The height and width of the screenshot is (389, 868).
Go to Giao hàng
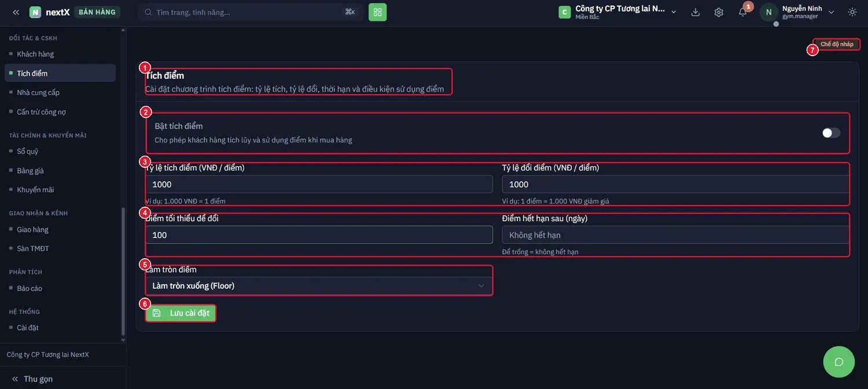pyautogui.click(x=60, y=229)
